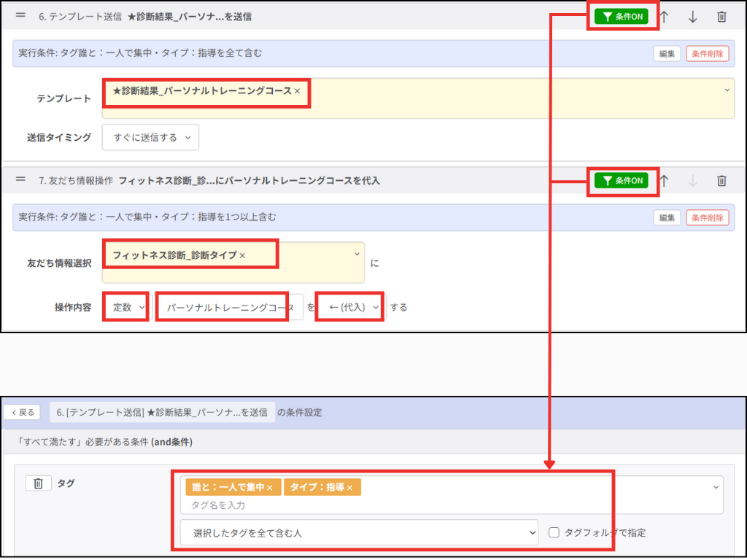
Task: Go back with the 戻る button
Action: (22, 412)
